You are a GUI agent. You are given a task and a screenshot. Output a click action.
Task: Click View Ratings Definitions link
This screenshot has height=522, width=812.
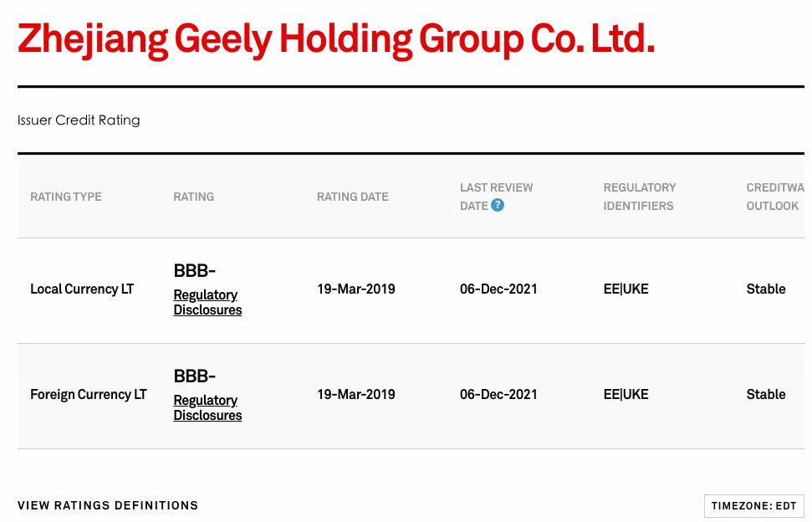(x=108, y=505)
